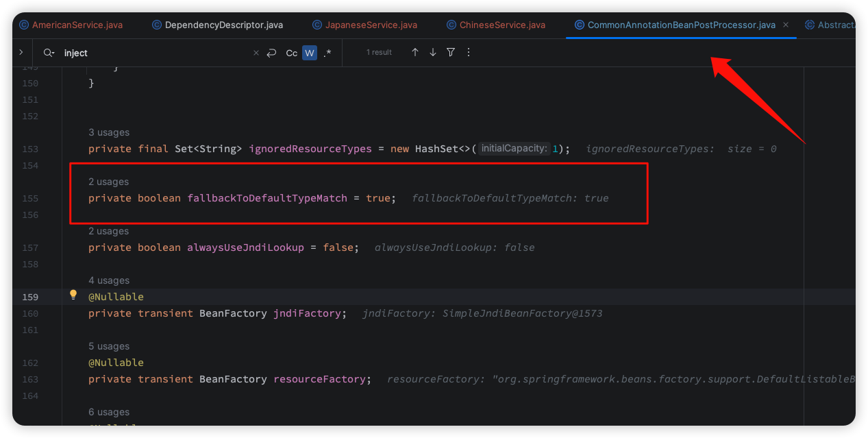Image resolution: width=868 pixels, height=438 pixels.
Task: Jump to the next occurrence arrow
Action: click(433, 52)
